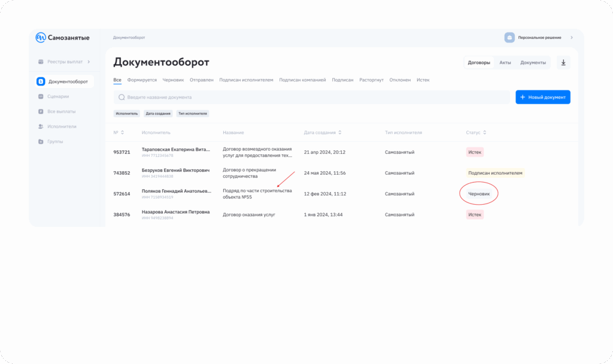Click the Самозанятые logo icon
The height and width of the screenshot is (364, 613).
pyautogui.click(x=41, y=38)
